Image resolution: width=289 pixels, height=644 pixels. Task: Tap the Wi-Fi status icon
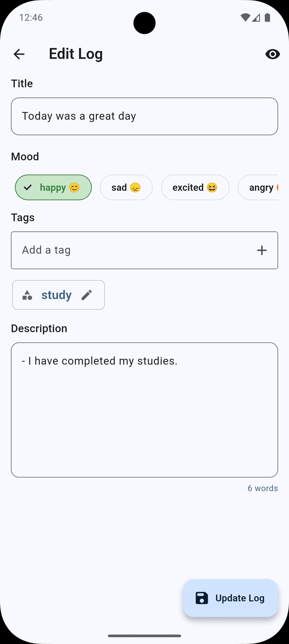tap(245, 18)
